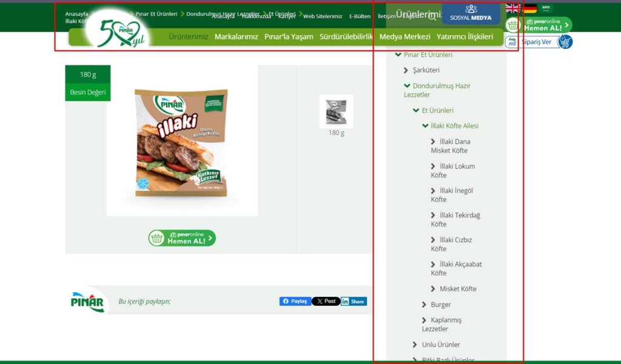Open the Sosyal Medya people icon button
The width and height of the screenshot is (621, 364).
[471, 13]
